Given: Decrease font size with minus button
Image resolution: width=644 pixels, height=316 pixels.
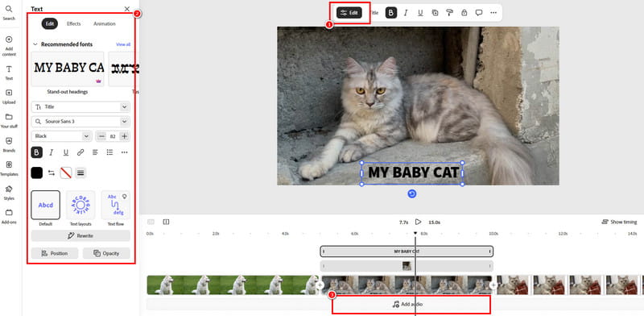Looking at the screenshot, I should pos(102,136).
